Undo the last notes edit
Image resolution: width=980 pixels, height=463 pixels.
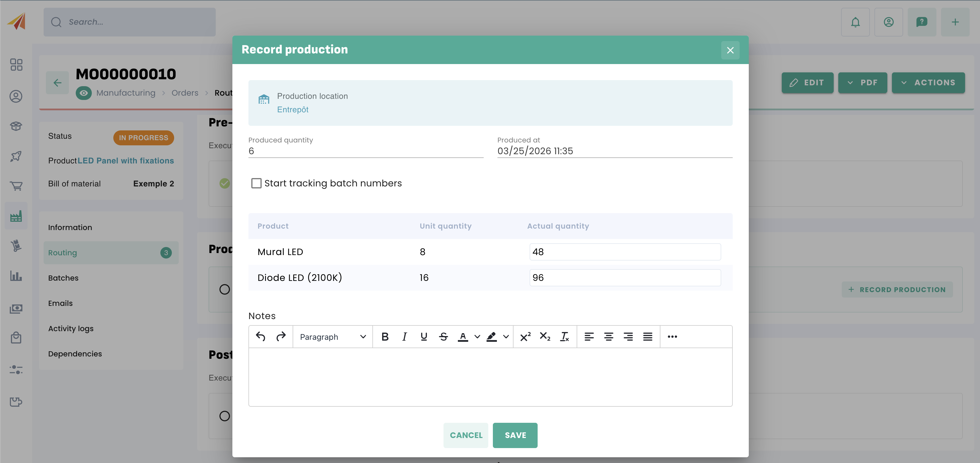260,337
